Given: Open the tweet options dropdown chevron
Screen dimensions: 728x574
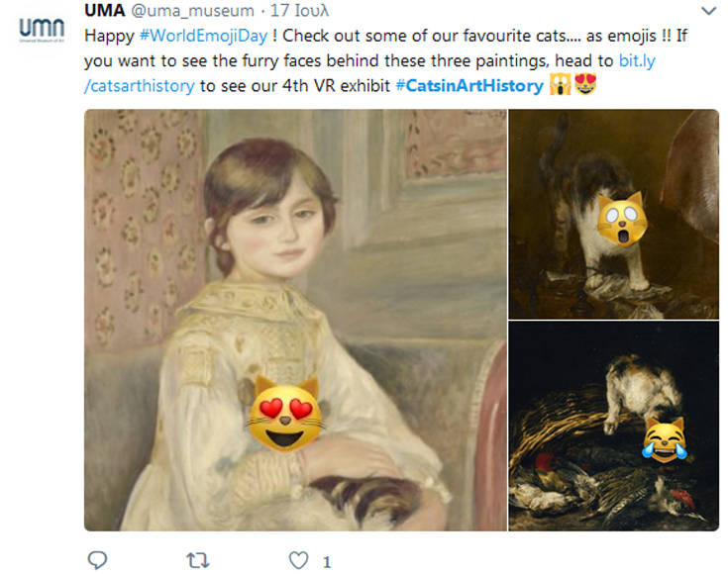Looking at the screenshot, I should click(707, 12).
